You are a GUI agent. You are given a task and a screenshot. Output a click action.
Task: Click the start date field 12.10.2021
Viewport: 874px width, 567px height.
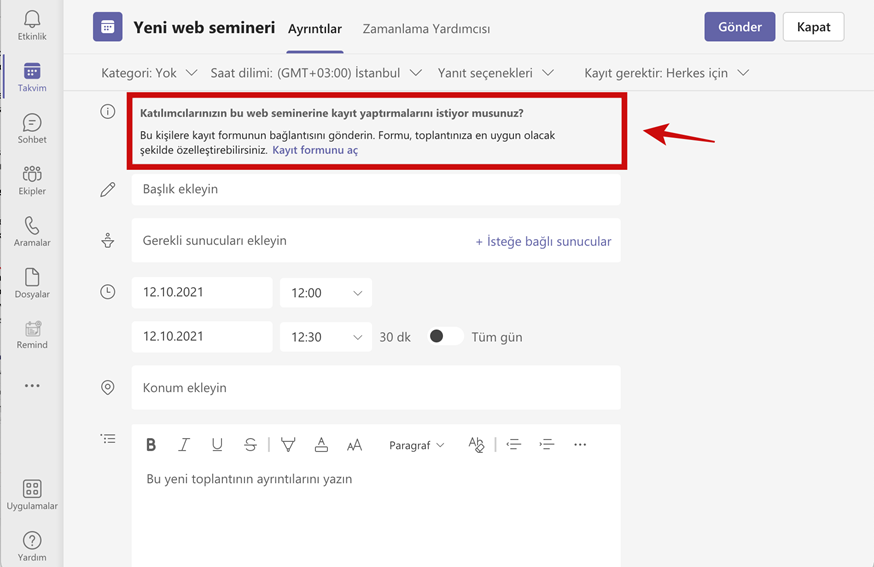pyautogui.click(x=202, y=292)
